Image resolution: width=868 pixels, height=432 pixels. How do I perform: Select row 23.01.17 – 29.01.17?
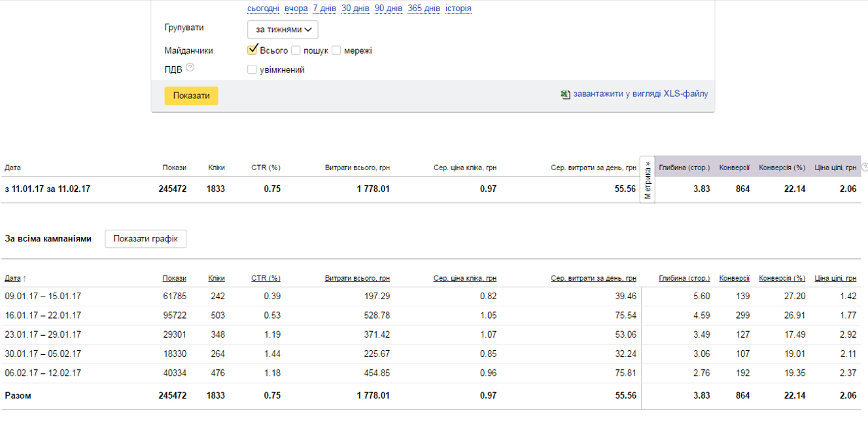pyautogui.click(x=431, y=334)
